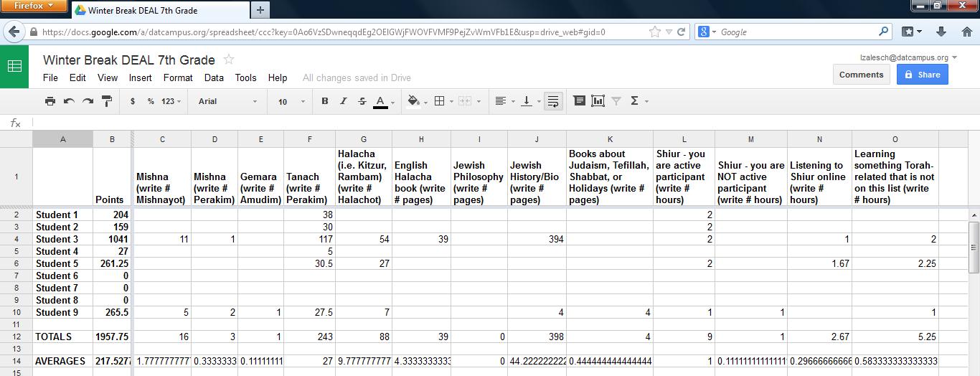The width and height of the screenshot is (980, 376).
Task: Open the Comments button
Action: click(861, 75)
